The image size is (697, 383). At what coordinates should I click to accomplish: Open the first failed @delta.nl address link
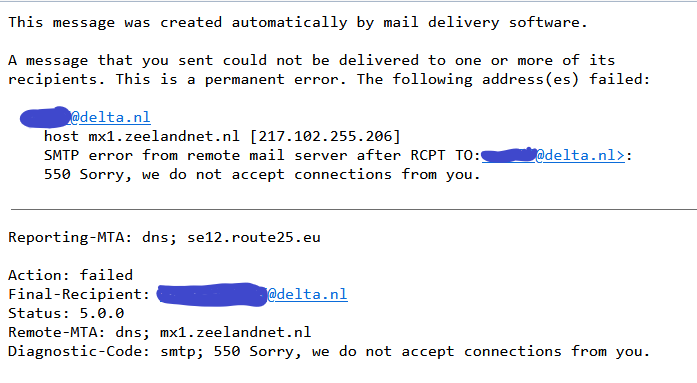tap(110, 117)
